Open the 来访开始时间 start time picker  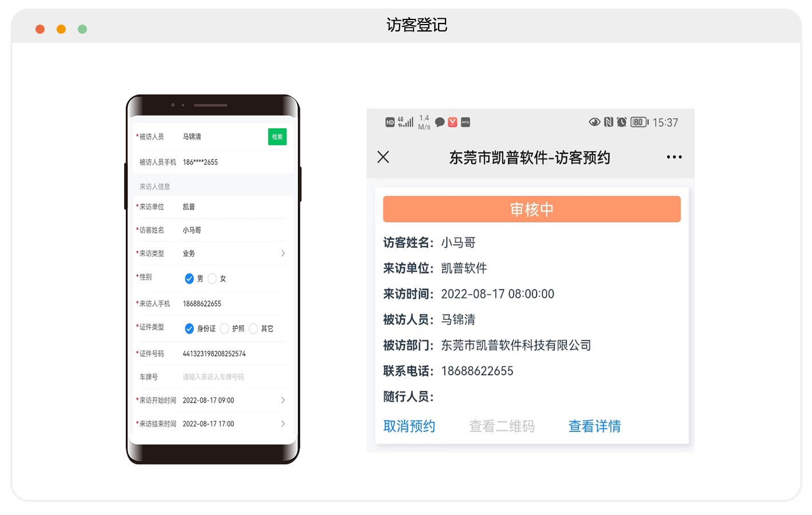[282, 401]
